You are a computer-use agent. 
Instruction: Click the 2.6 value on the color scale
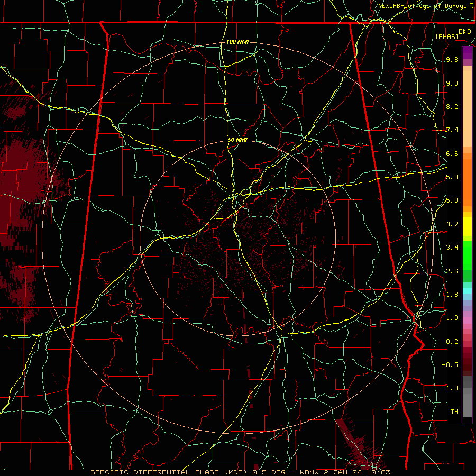(x=452, y=271)
